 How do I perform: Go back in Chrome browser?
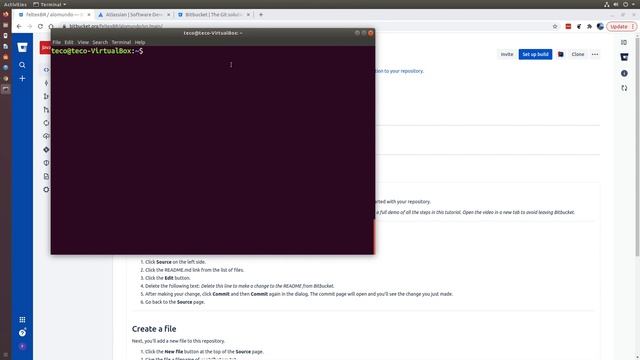pyautogui.click(x=19, y=27)
